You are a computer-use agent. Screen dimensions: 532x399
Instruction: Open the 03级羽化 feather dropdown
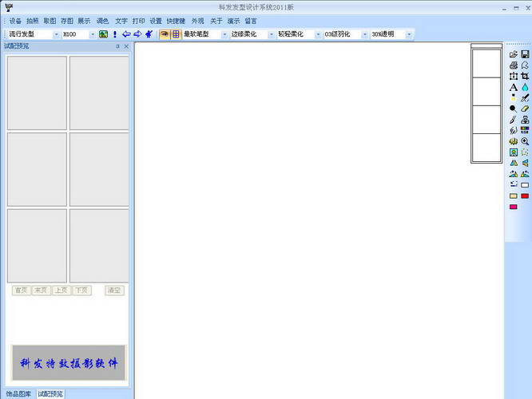click(x=365, y=34)
